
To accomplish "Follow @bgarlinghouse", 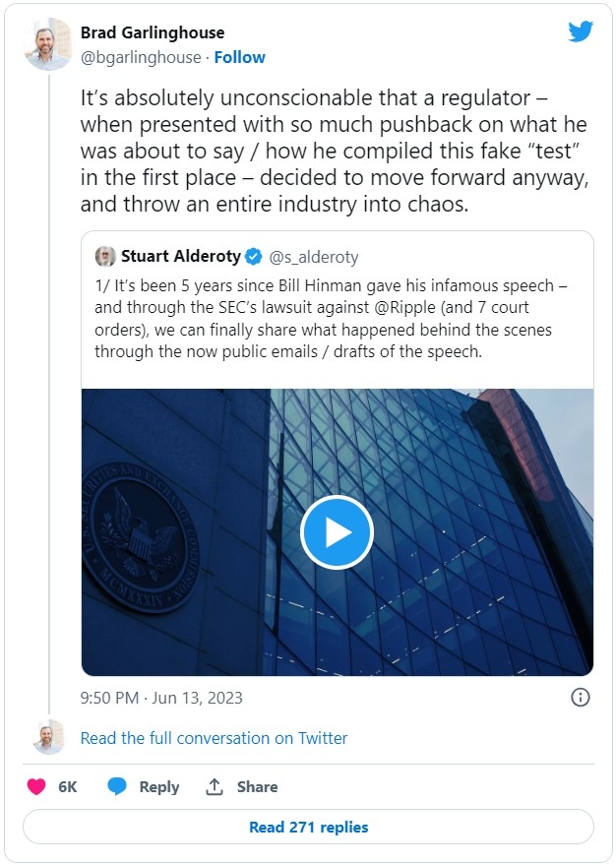I will click(x=240, y=57).
